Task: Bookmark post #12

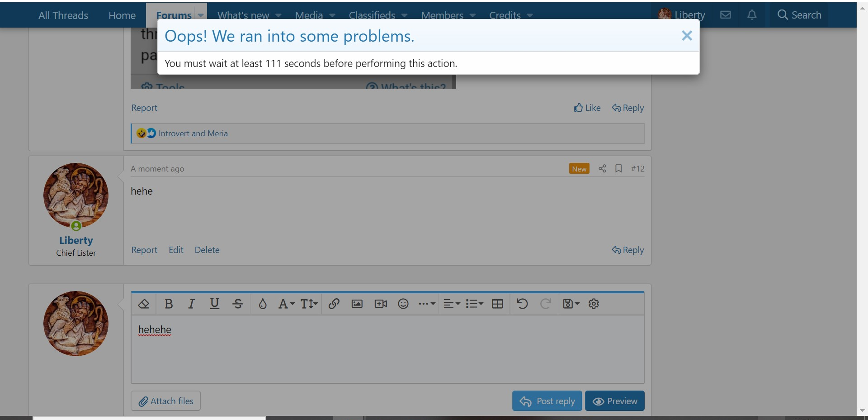Action: [618, 168]
